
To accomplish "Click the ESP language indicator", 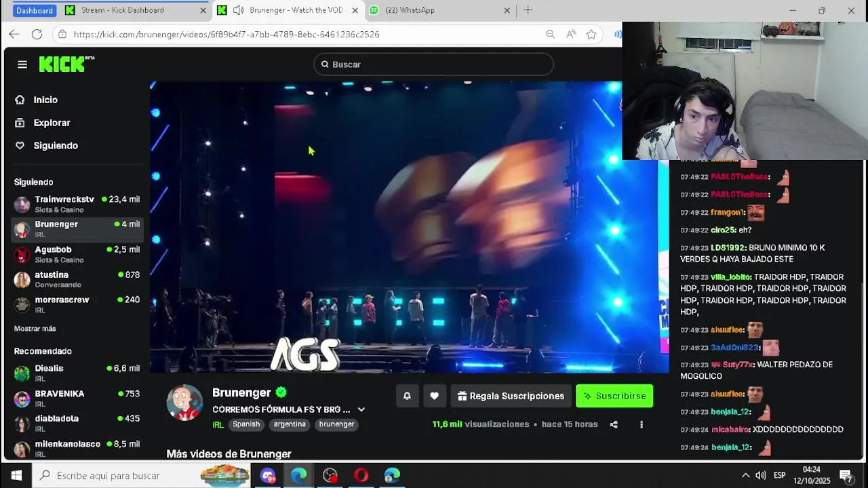I will [x=780, y=476].
